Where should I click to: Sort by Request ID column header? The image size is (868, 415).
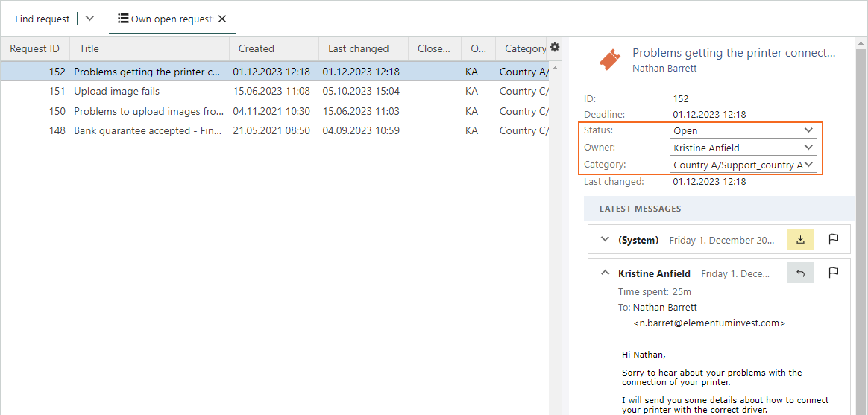coord(35,48)
